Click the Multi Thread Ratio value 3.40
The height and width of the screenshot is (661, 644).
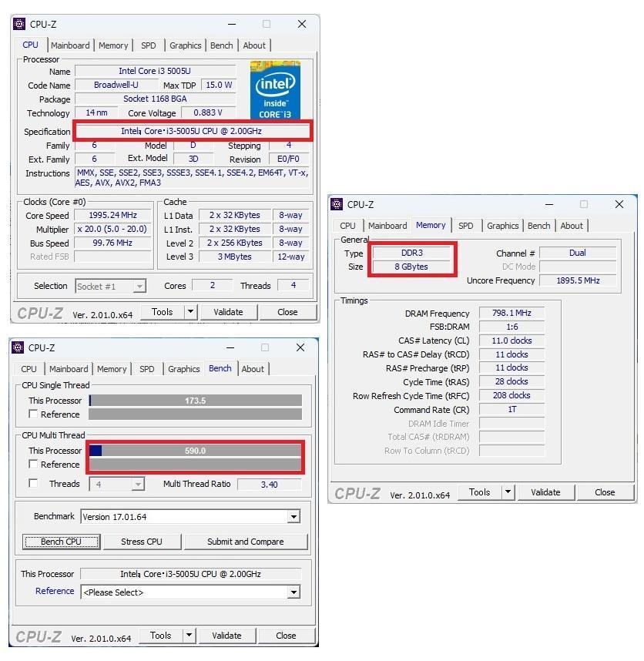coord(270,485)
